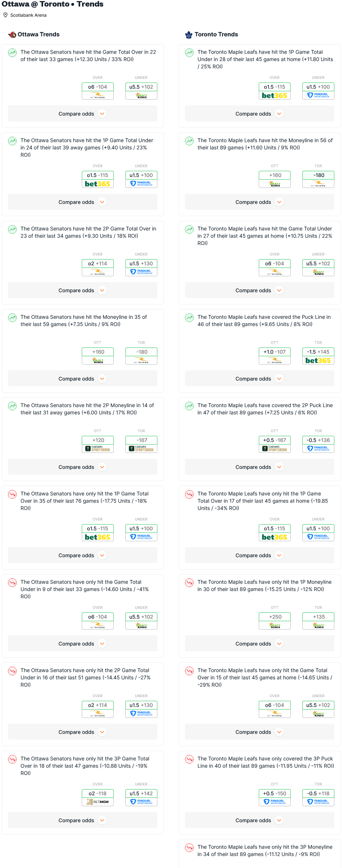Click red downtrend icon beside Ottawa 3P Game Total trend
The image size is (342, 868).
click(12, 759)
